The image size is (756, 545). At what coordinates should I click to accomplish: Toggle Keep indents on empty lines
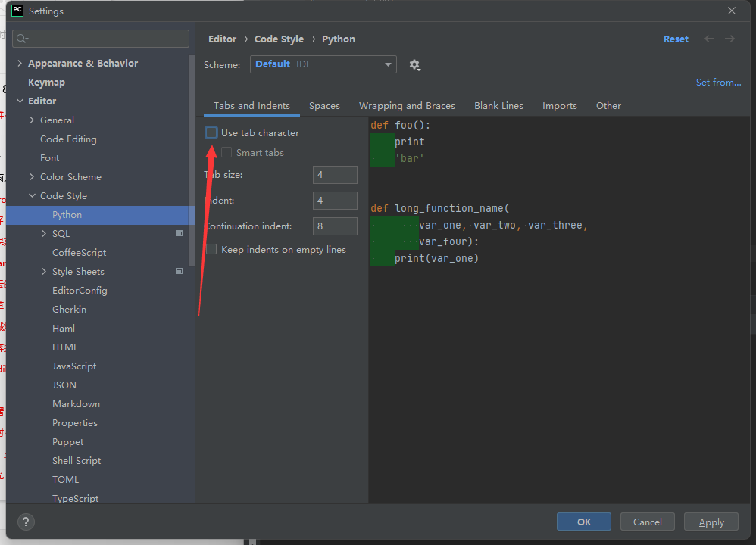(211, 250)
